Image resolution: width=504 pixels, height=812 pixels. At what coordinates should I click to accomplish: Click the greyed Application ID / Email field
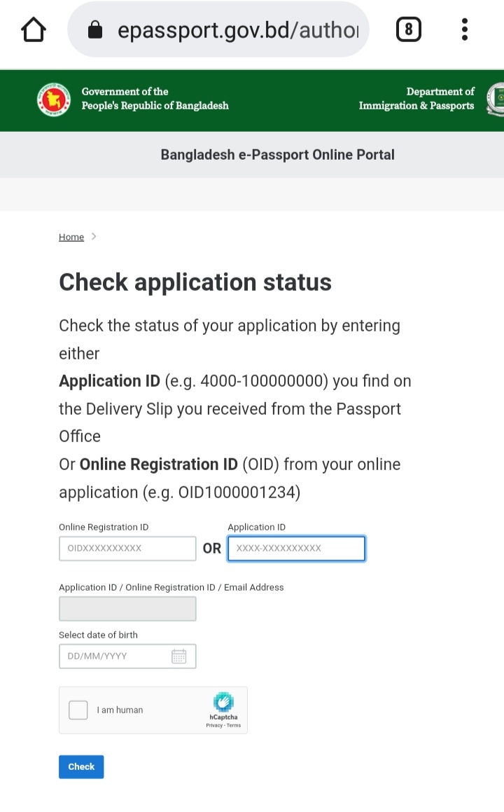click(127, 609)
